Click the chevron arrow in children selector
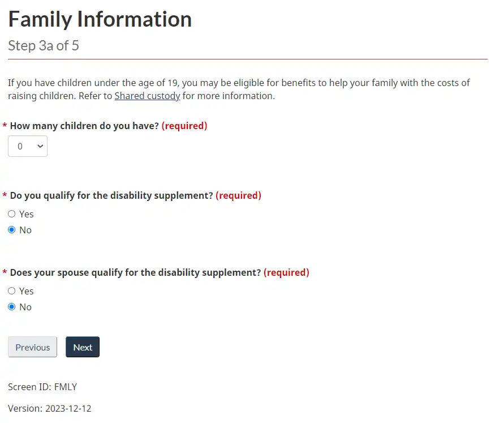 (x=40, y=146)
